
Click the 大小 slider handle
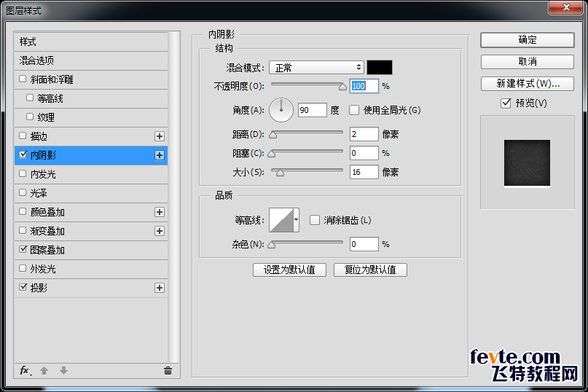pyautogui.click(x=280, y=173)
